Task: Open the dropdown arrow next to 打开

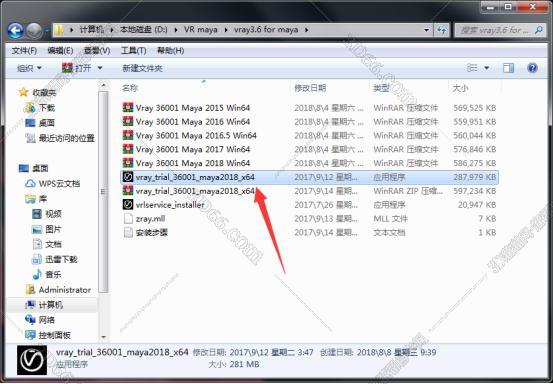Action: coord(99,68)
